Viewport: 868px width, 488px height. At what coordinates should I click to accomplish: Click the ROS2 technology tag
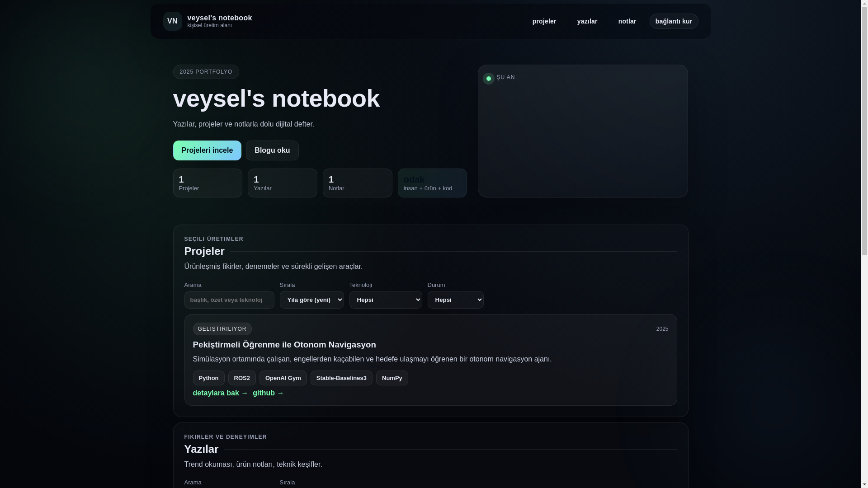[x=242, y=378]
